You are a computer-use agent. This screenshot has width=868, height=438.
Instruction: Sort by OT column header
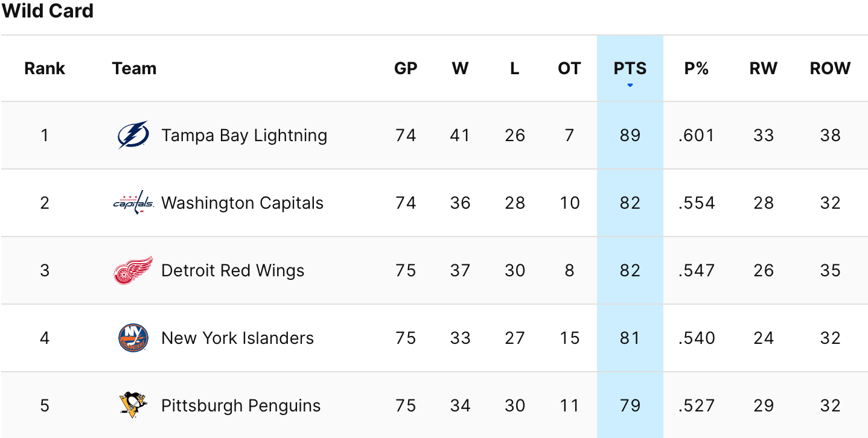pyautogui.click(x=569, y=69)
